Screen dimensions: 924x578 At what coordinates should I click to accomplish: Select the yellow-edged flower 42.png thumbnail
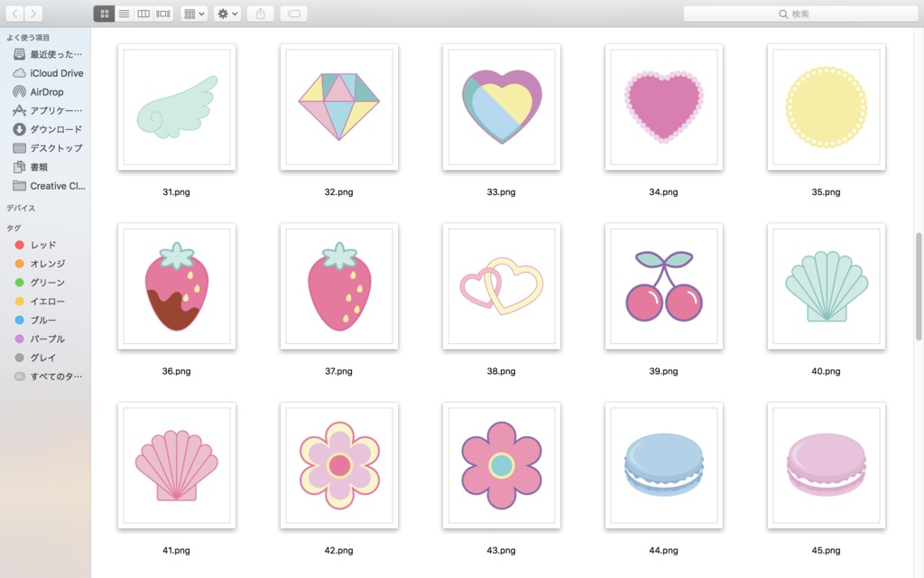pyautogui.click(x=339, y=466)
